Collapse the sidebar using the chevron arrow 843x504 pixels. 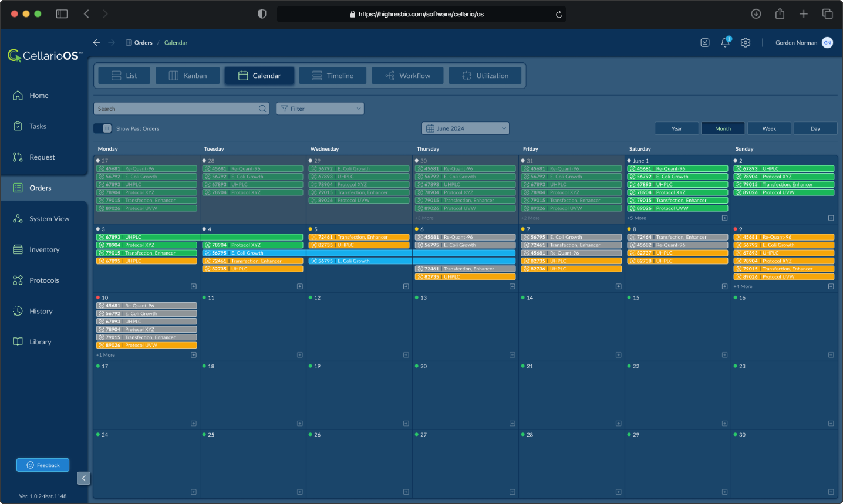pos(83,478)
